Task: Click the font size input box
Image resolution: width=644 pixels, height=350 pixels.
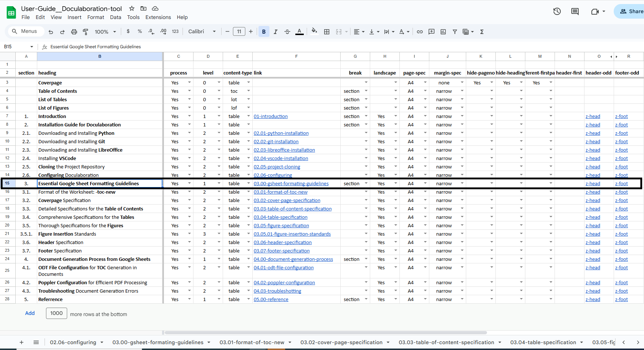Action: (x=239, y=31)
